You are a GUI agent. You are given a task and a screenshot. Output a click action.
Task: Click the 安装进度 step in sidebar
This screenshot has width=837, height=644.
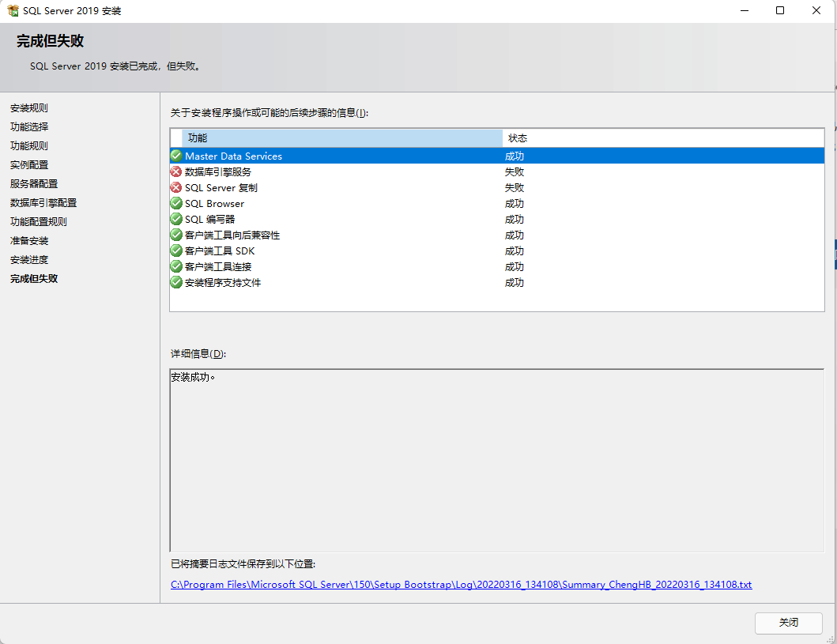pos(29,260)
